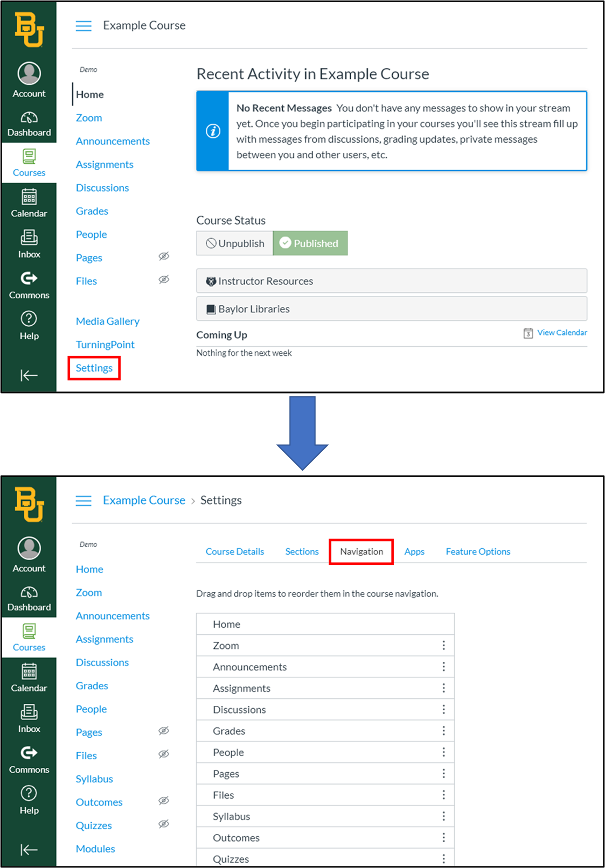The image size is (605, 868).
Task: Click Example Course breadcrumb link in Settings page
Action: point(144,500)
